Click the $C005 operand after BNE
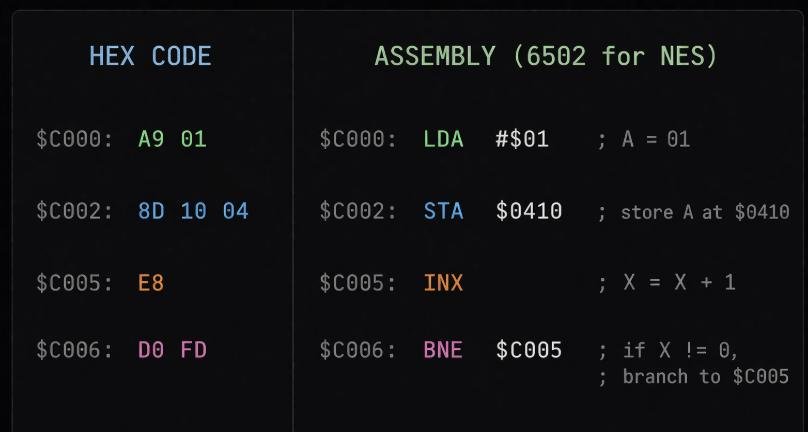This screenshot has height=432, width=808. coord(529,350)
